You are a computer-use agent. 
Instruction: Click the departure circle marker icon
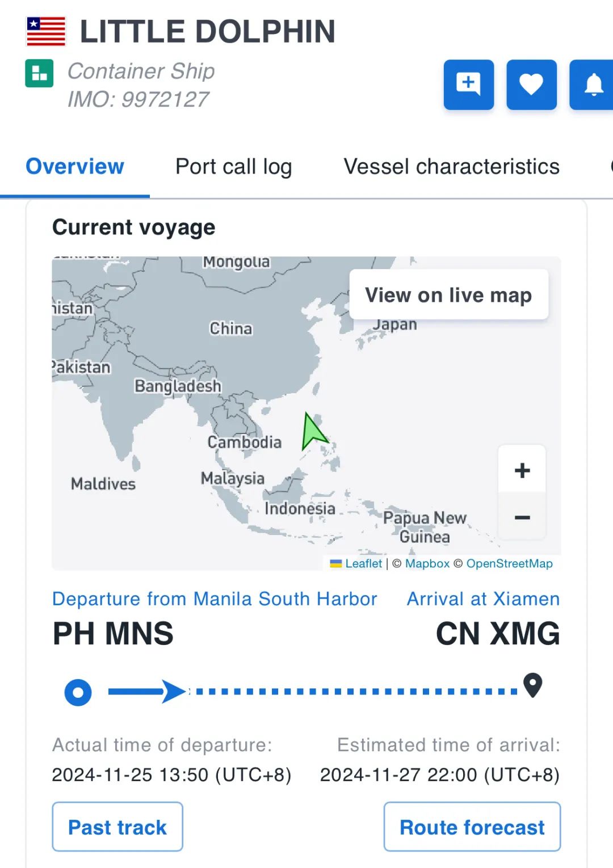click(78, 692)
